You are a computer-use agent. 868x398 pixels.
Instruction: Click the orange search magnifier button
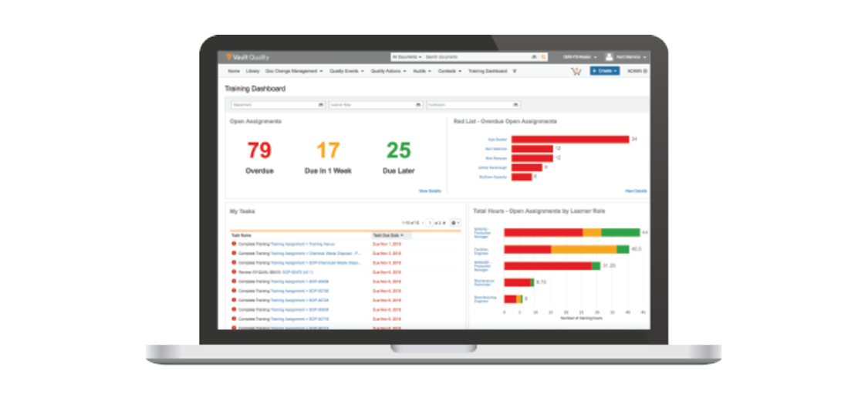click(543, 57)
